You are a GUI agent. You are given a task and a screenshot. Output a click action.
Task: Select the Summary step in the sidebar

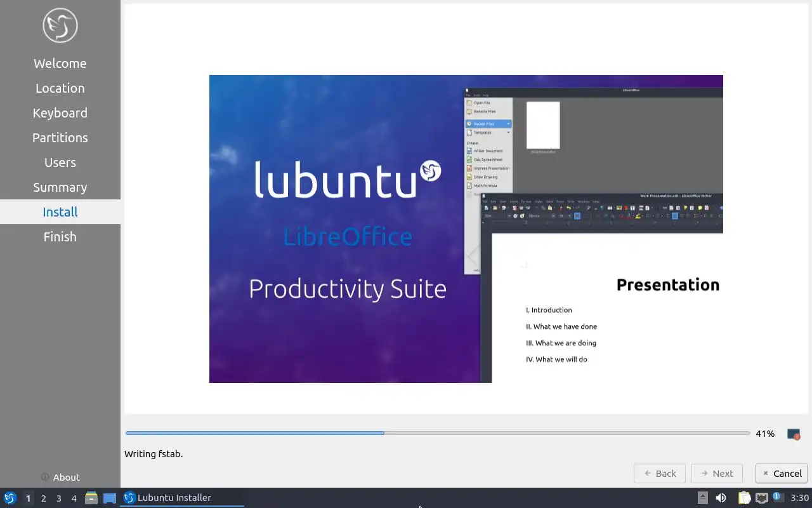(x=60, y=187)
